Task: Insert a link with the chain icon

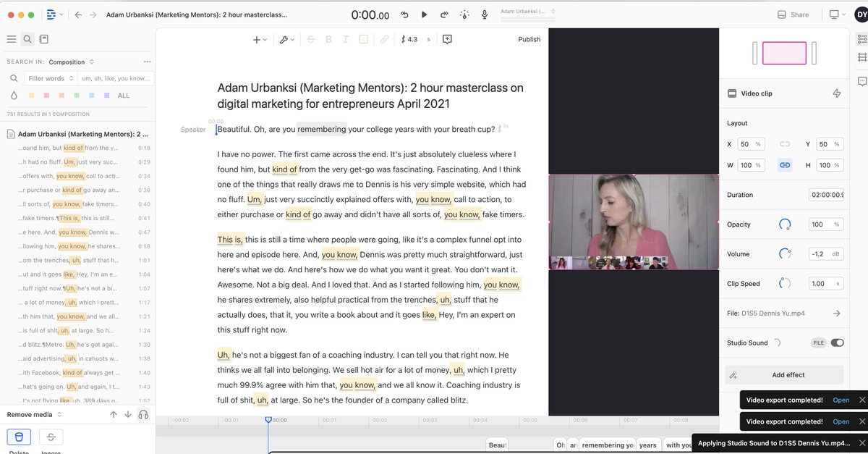Action: [384, 39]
